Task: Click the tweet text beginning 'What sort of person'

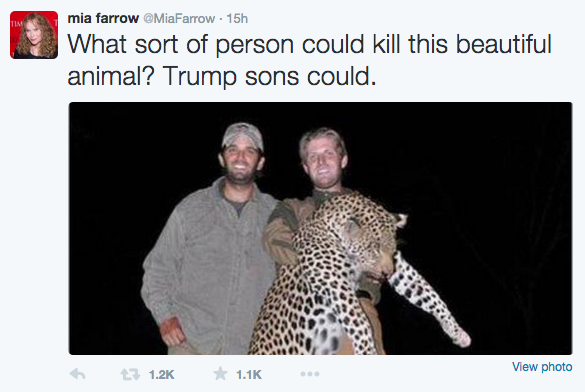Action: (310, 60)
